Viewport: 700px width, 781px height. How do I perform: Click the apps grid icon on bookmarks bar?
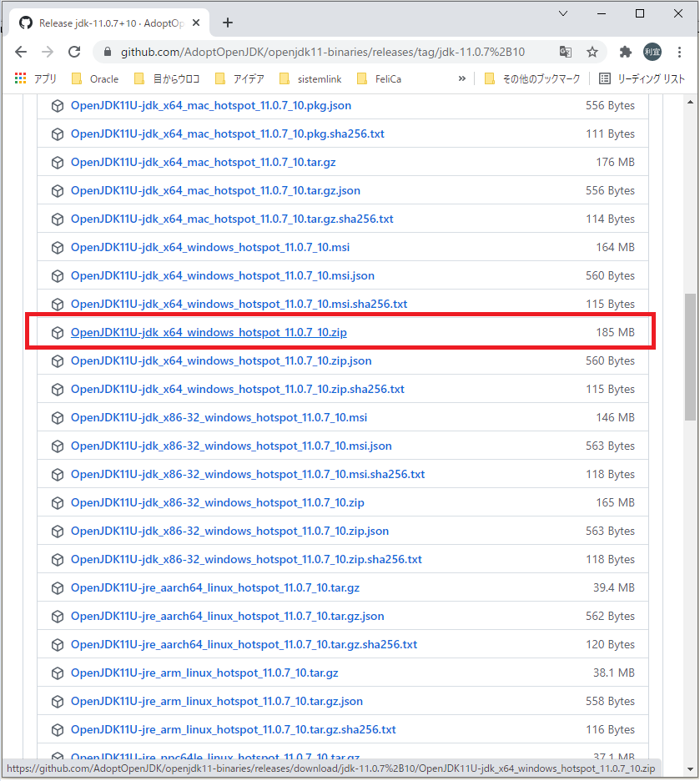[x=20, y=79]
